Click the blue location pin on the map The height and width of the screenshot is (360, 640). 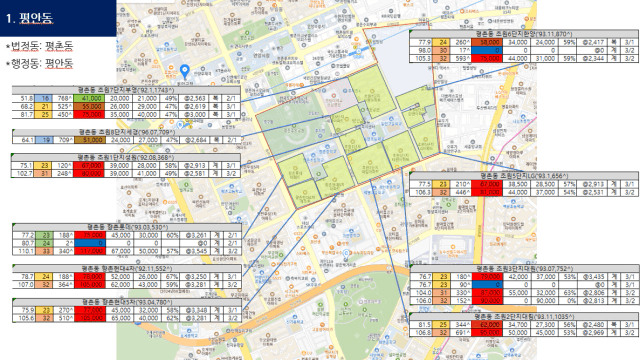[x=185, y=72]
